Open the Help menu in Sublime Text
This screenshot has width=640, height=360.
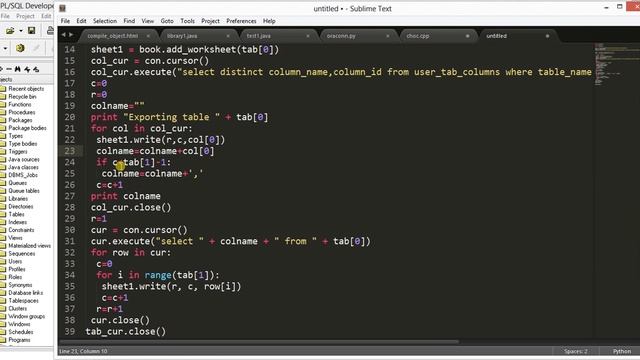269,21
